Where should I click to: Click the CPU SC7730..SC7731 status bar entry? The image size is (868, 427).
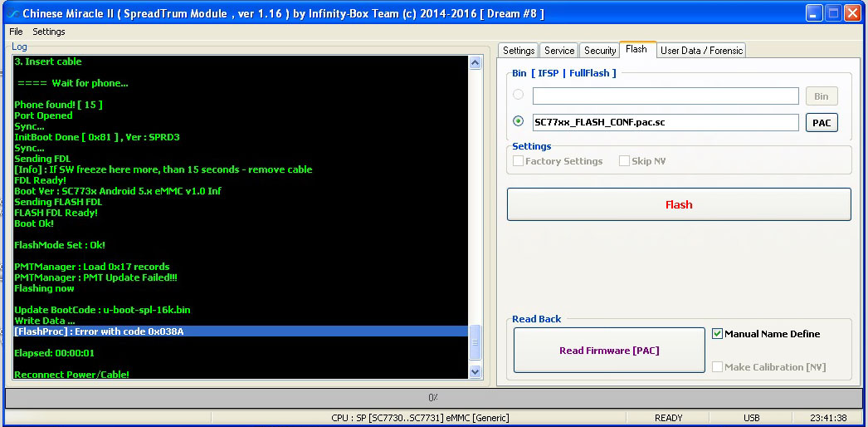[x=420, y=418]
